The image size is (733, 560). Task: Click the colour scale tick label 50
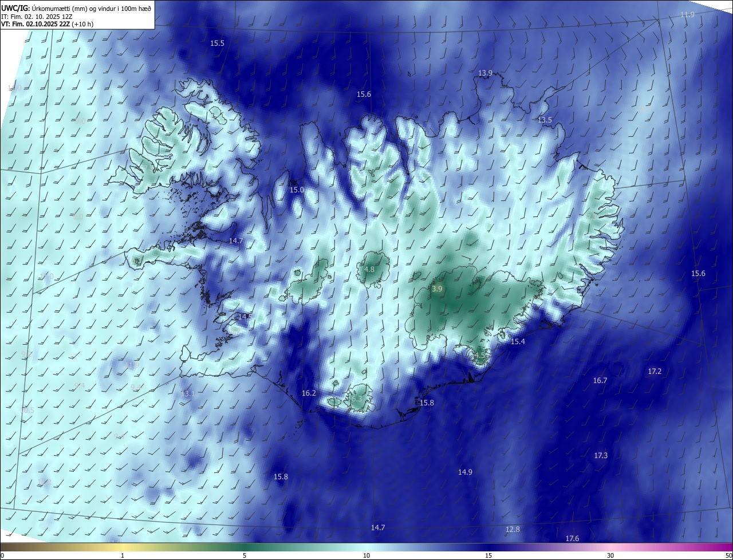pos(728,556)
